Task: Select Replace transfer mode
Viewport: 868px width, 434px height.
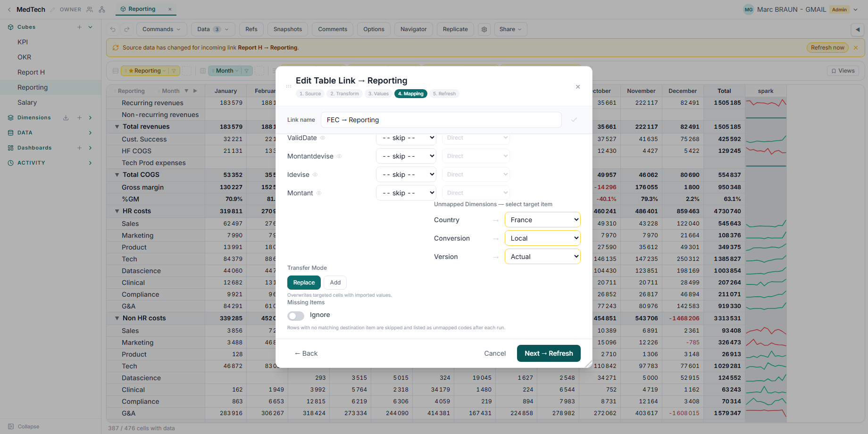Action: 304,283
